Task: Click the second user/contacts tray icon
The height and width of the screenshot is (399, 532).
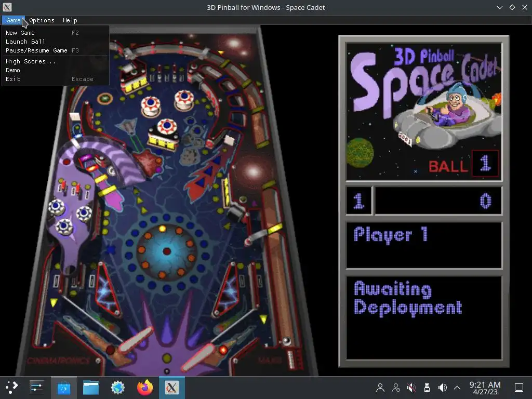Action: tap(395, 388)
